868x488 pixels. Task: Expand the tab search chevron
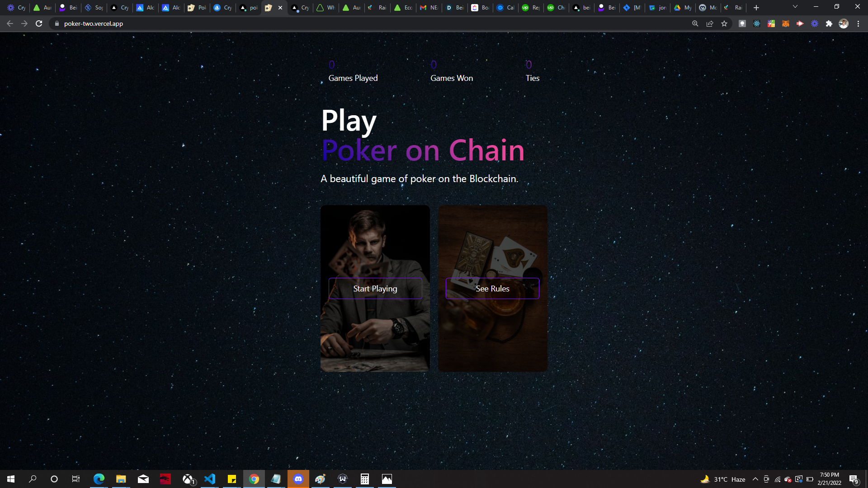[x=795, y=7]
